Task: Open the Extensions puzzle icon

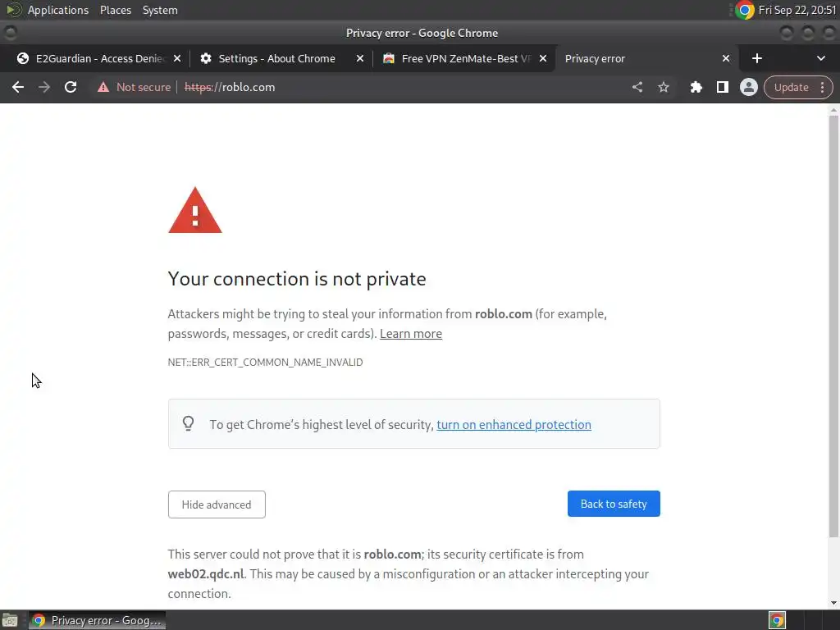Action: (696, 87)
